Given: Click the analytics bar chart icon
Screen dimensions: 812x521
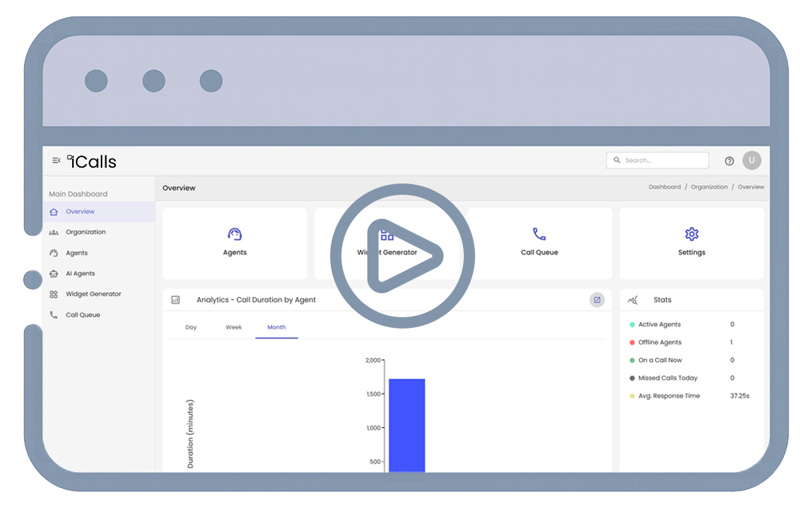Looking at the screenshot, I should pos(176,300).
